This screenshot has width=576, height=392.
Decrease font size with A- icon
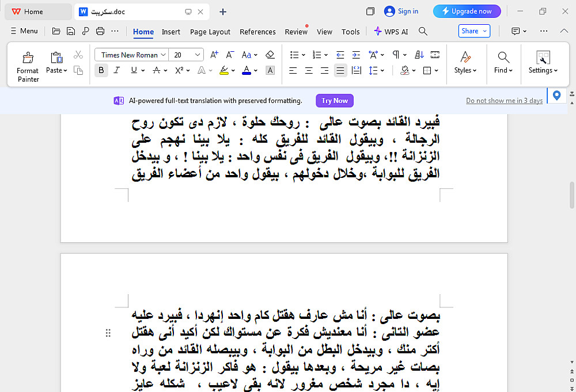(x=230, y=55)
